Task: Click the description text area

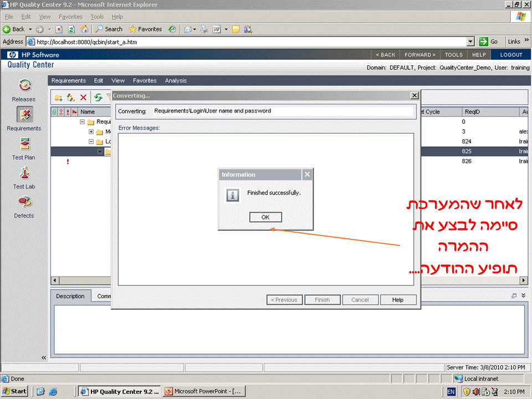Action: point(289,329)
